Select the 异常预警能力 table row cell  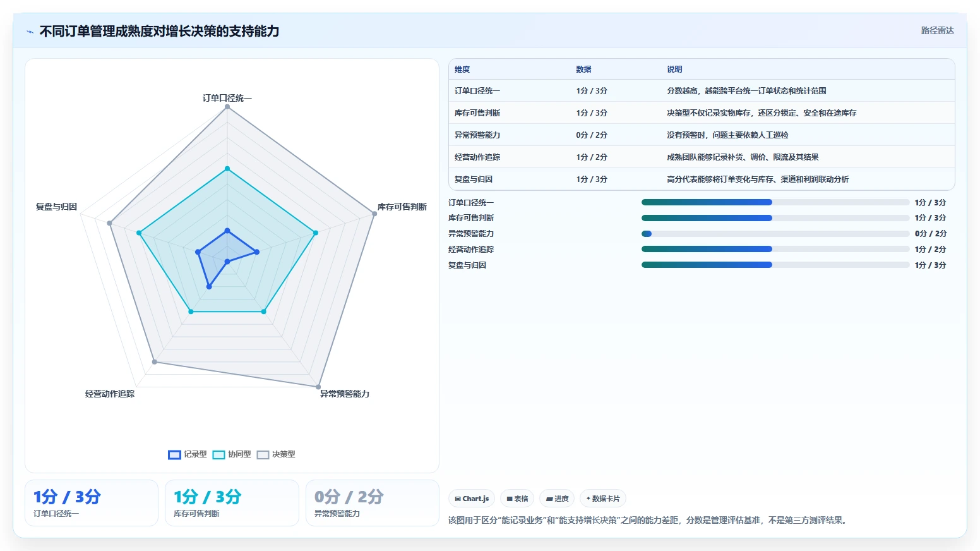pyautogui.click(x=477, y=135)
